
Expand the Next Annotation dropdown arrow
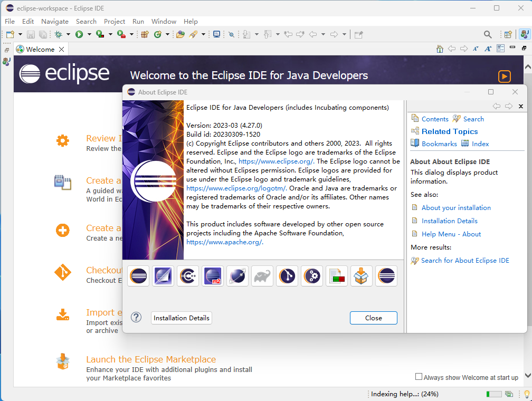point(256,34)
